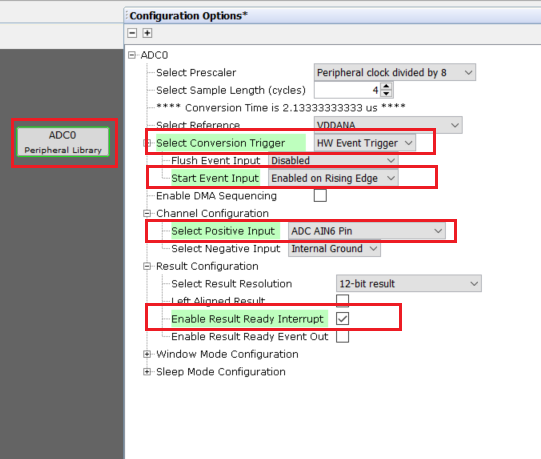Expand the Window Mode Configuration section
Screen dimensions: 541x459
[x=147, y=354]
